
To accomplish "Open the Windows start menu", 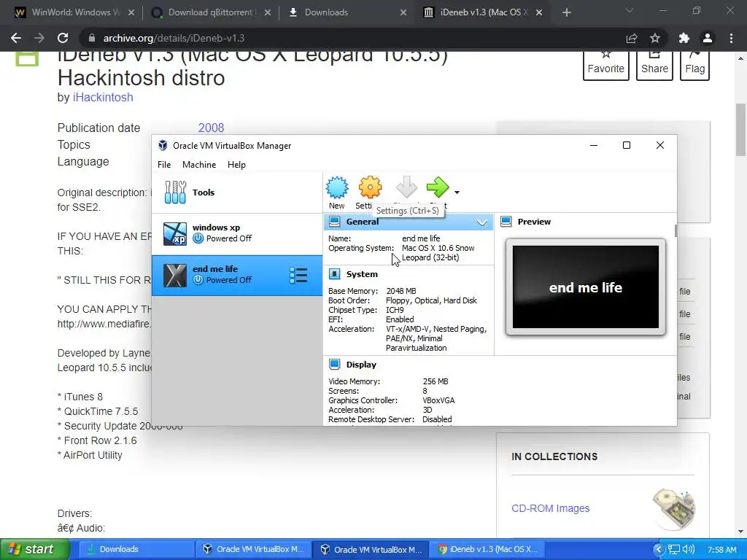I will coord(35,549).
